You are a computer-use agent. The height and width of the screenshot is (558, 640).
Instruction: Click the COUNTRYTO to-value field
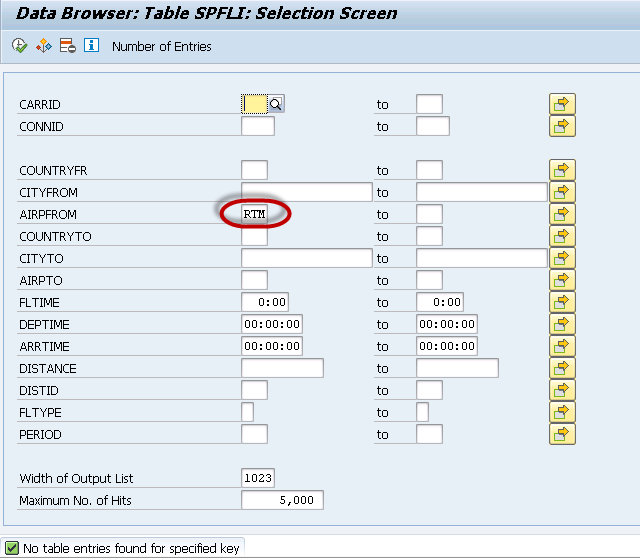(x=429, y=236)
